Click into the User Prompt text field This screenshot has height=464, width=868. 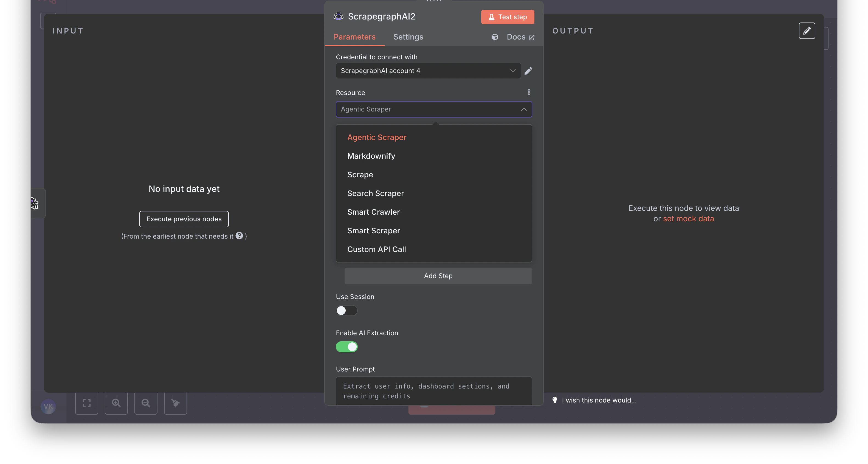pyautogui.click(x=434, y=391)
